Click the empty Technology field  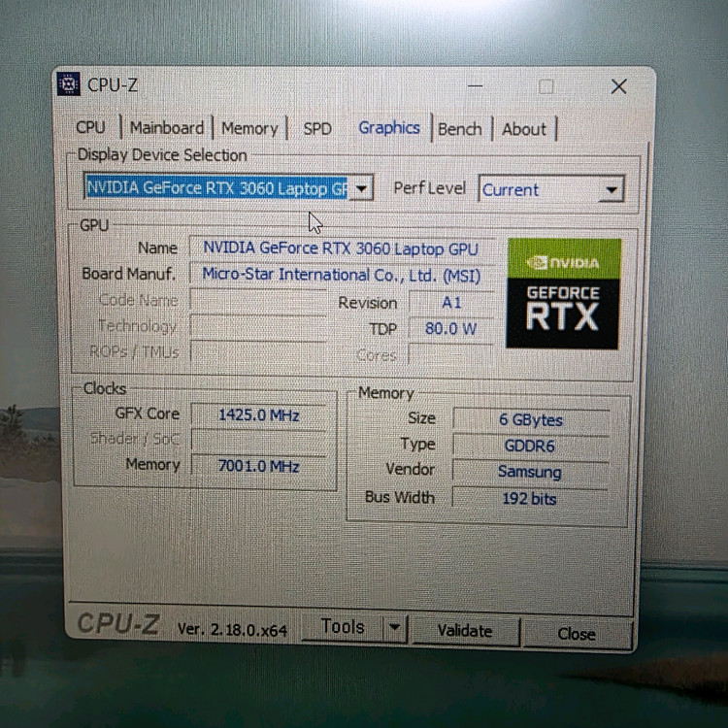258,326
